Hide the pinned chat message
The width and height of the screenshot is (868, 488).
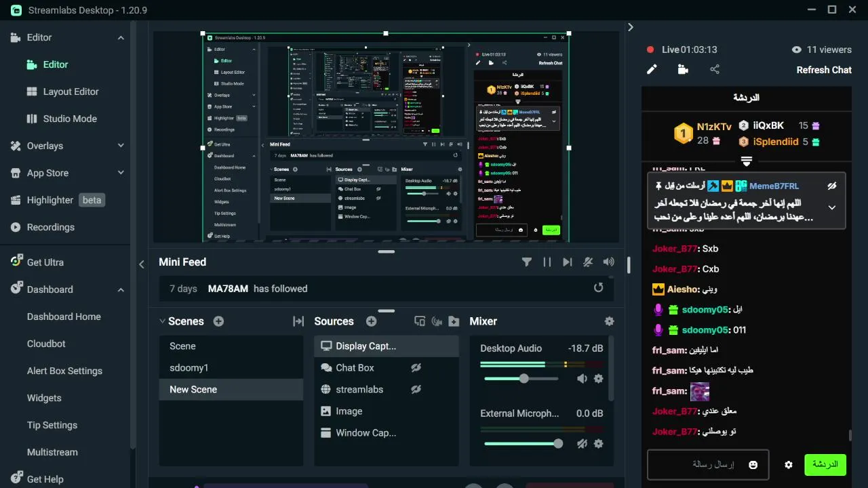tap(832, 186)
